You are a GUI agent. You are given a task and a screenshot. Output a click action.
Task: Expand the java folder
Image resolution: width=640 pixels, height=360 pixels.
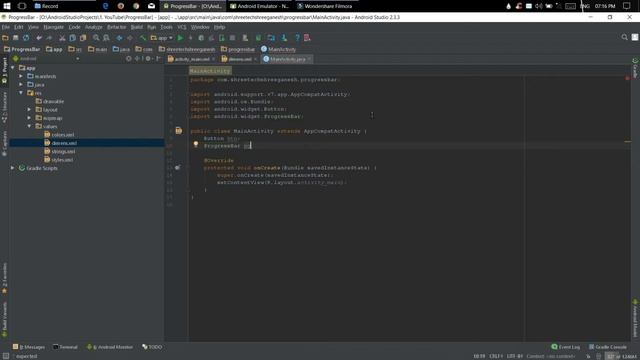[x=21, y=84]
